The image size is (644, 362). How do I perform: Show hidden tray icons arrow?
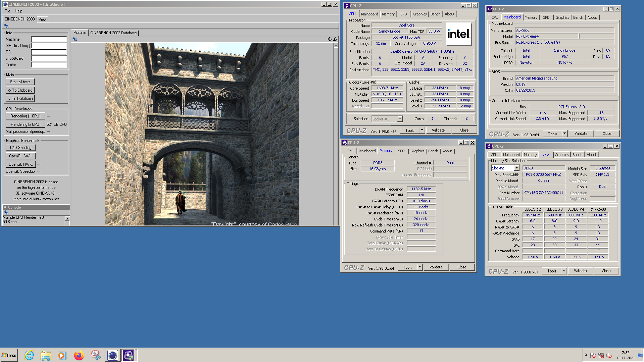pos(586,355)
